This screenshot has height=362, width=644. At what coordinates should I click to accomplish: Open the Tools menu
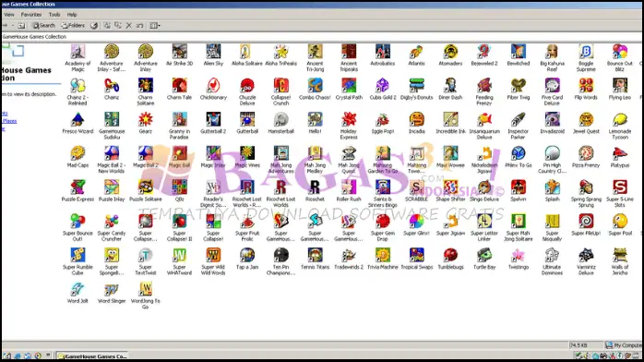click(54, 15)
